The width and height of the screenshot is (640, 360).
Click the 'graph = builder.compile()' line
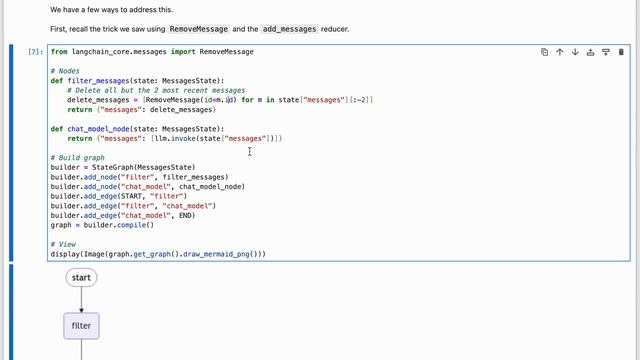click(102, 225)
